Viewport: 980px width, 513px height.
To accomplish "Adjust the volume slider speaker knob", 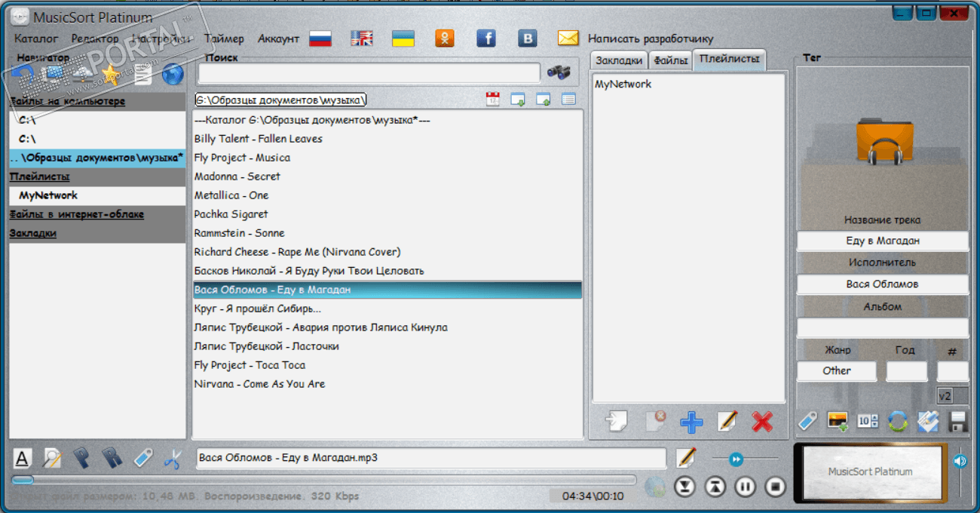I will (x=960, y=460).
